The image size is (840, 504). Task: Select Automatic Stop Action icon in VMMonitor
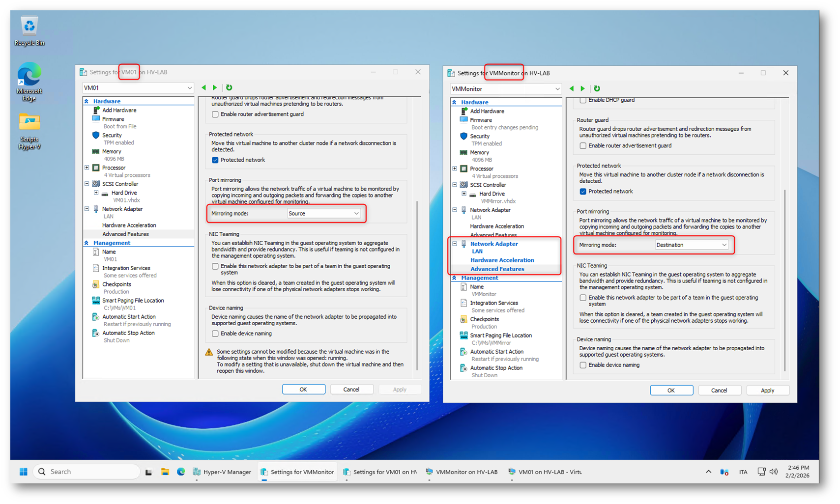[463, 368]
